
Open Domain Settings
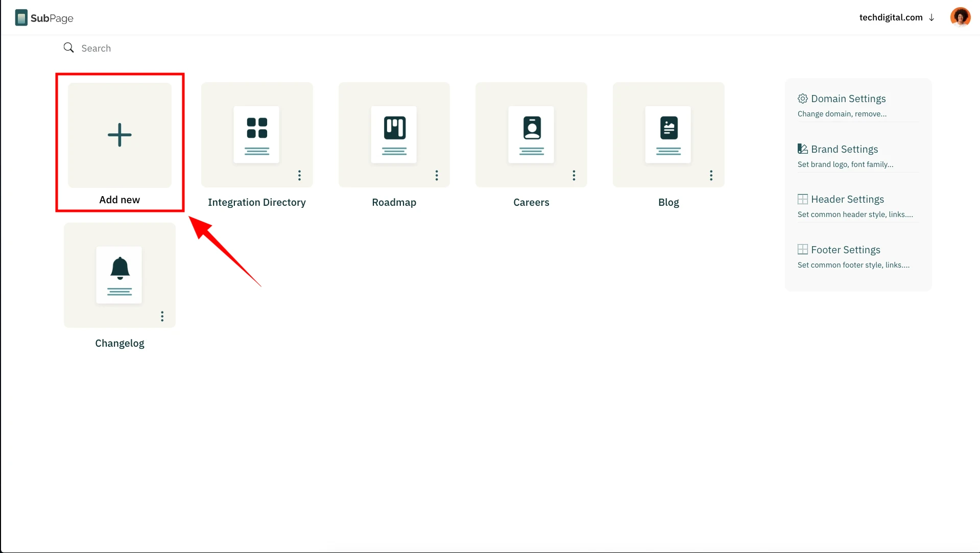tap(848, 99)
